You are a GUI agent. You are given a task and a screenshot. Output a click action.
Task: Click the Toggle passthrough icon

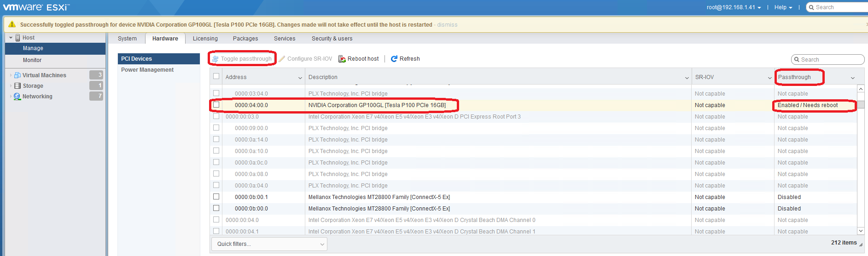(x=215, y=59)
